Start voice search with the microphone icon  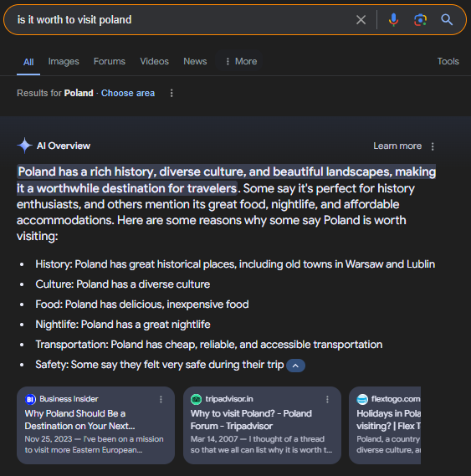tap(393, 20)
